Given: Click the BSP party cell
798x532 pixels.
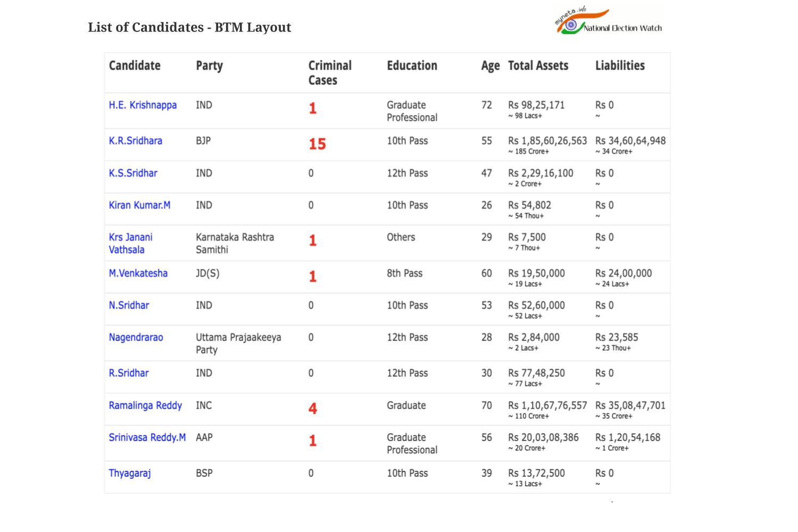Looking at the screenshot, I should pos(204,473).
